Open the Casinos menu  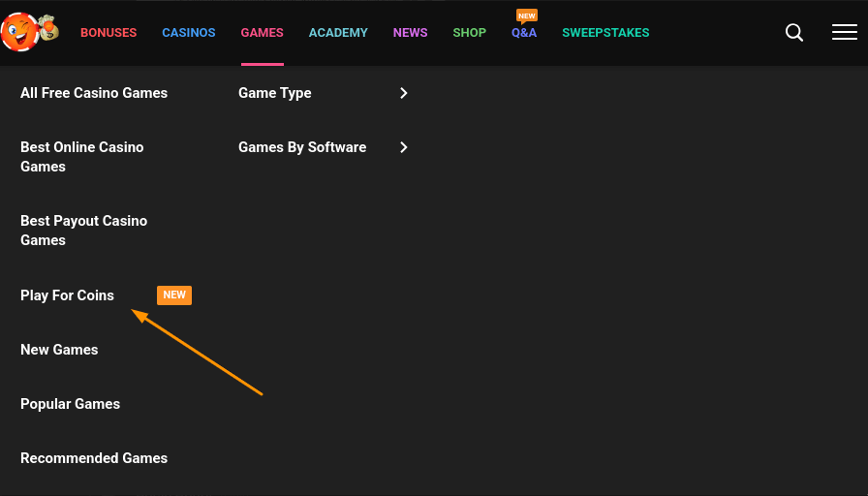(x=189, y=33)
